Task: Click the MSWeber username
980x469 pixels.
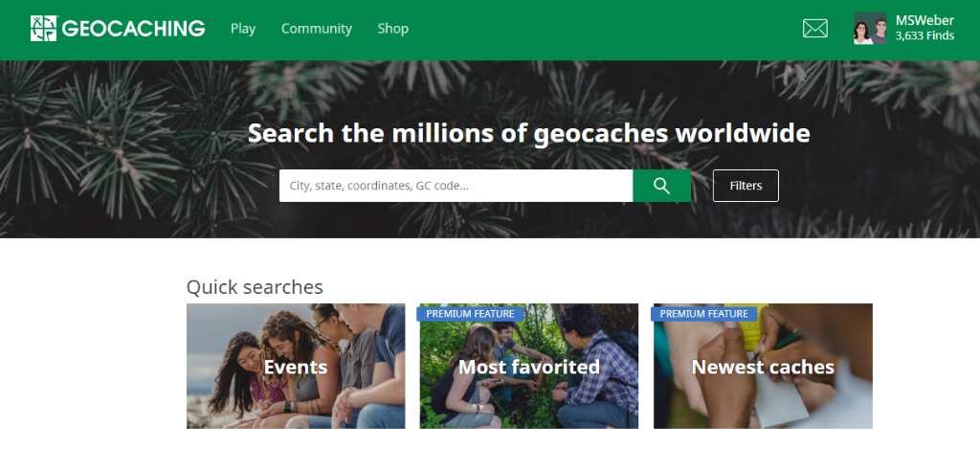Action: click(x=924, y=21)
